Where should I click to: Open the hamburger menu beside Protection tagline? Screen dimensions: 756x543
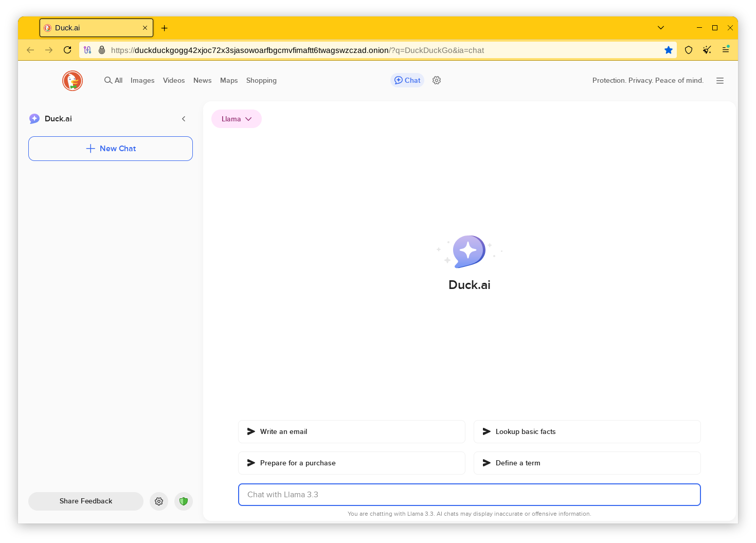point(720,81)
